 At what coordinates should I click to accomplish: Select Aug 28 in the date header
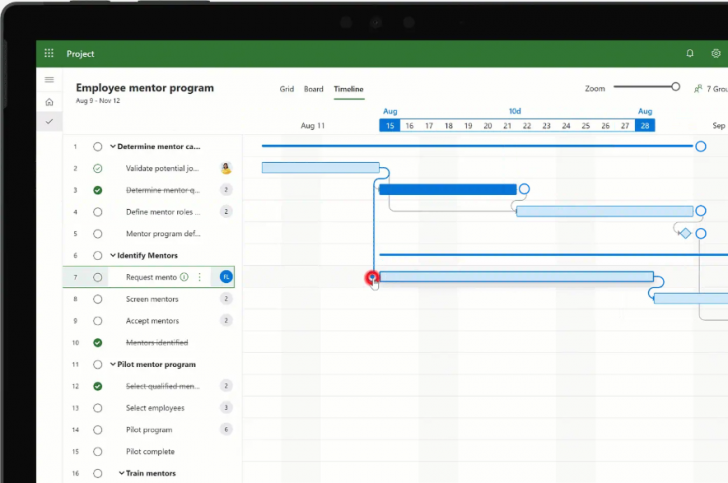click(645, 125)
